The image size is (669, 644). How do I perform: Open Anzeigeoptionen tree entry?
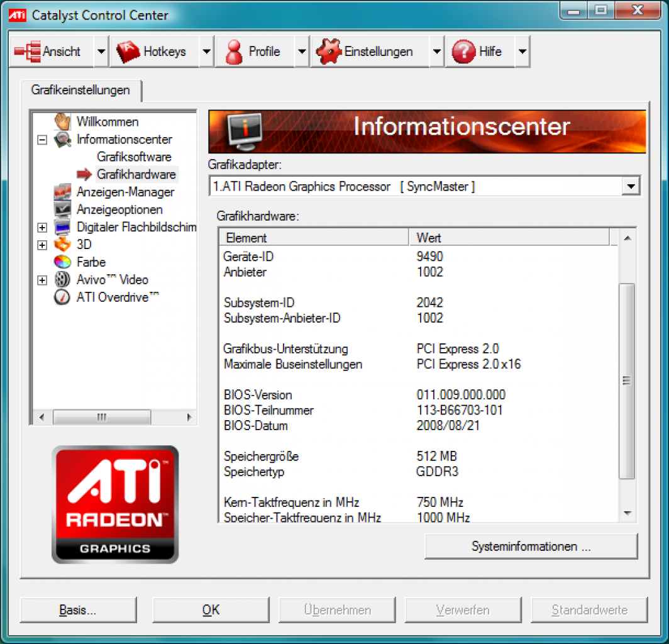(119, 209)
